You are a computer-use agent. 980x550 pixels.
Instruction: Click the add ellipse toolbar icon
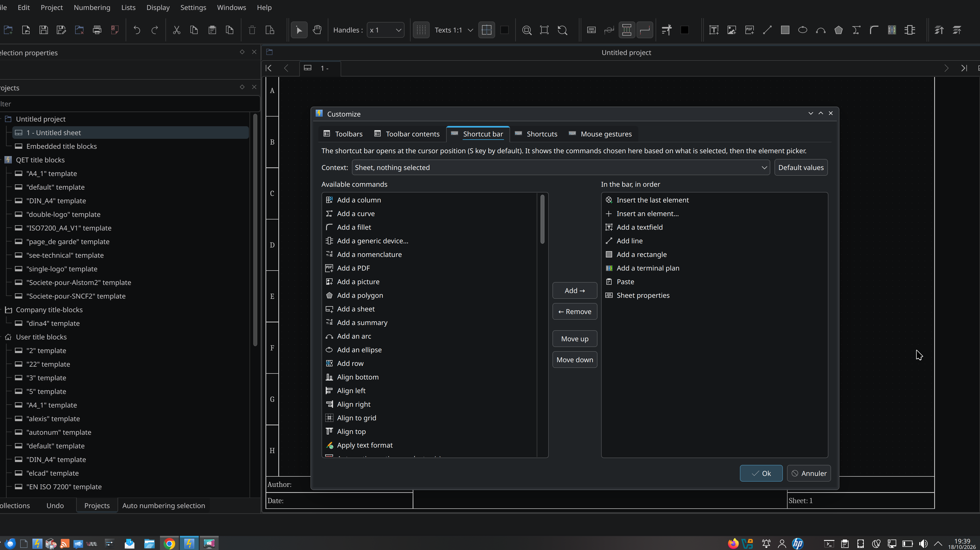(803, 30)
